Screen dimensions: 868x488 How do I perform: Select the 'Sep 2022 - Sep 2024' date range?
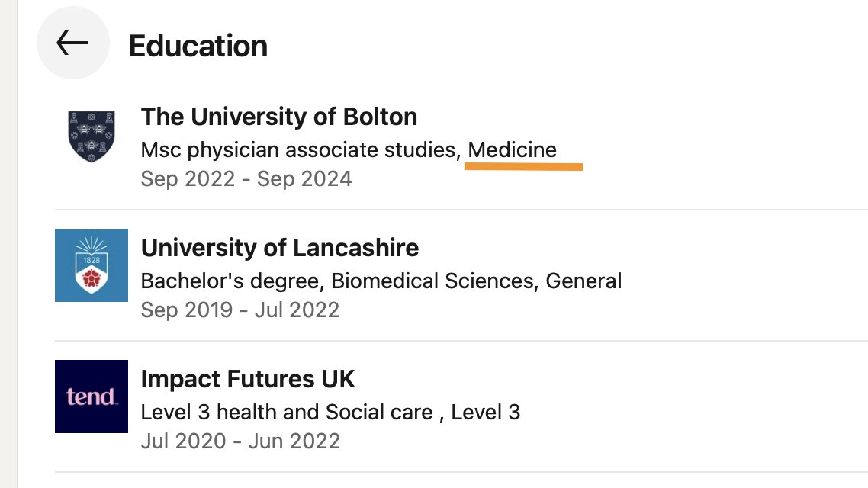[246, 179]
